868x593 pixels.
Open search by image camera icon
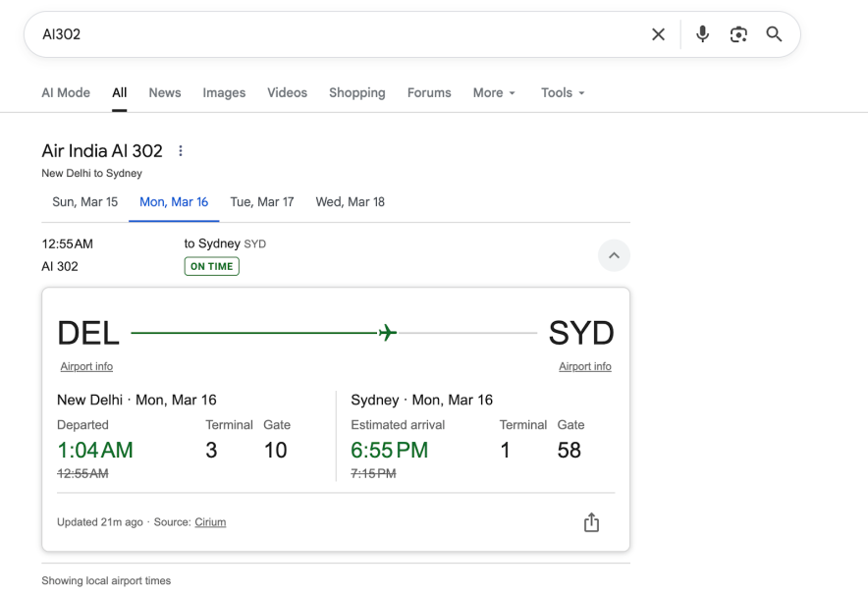click(738, 34)
